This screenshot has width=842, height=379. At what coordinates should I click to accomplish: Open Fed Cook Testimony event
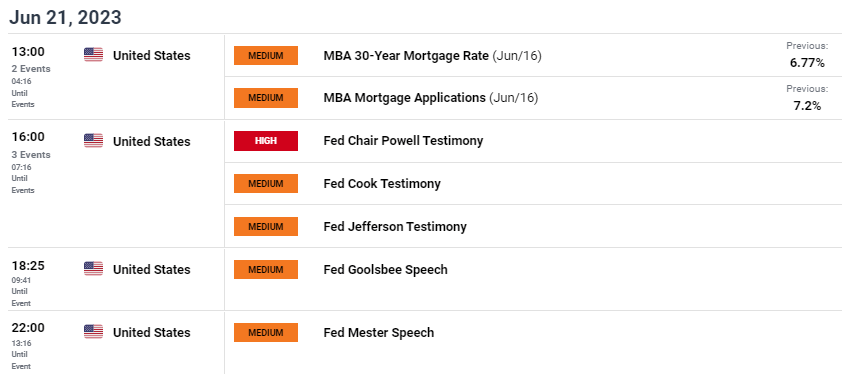[382, 184]
